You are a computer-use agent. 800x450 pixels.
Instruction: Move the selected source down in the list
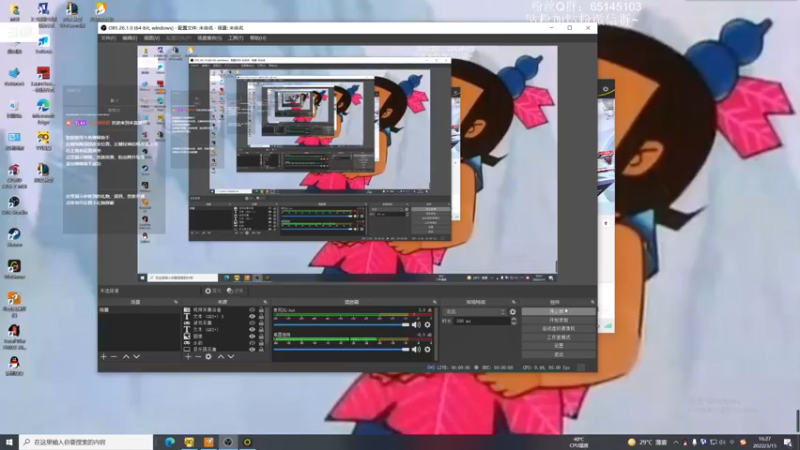[x=231, y=357]
